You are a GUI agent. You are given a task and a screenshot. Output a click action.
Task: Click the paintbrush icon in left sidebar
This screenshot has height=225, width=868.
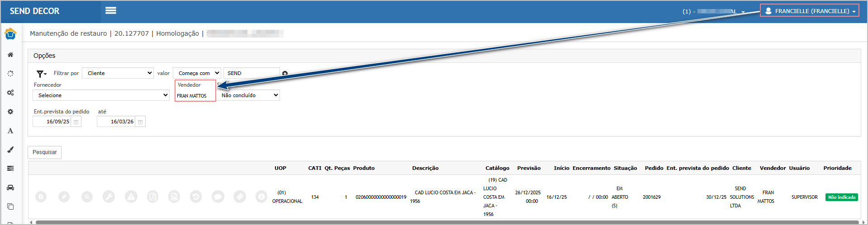10,150
